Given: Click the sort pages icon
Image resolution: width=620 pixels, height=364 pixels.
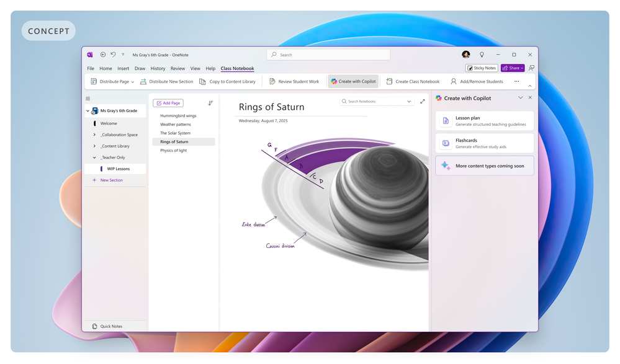Looking at the screenshot, I should [210, 103].
